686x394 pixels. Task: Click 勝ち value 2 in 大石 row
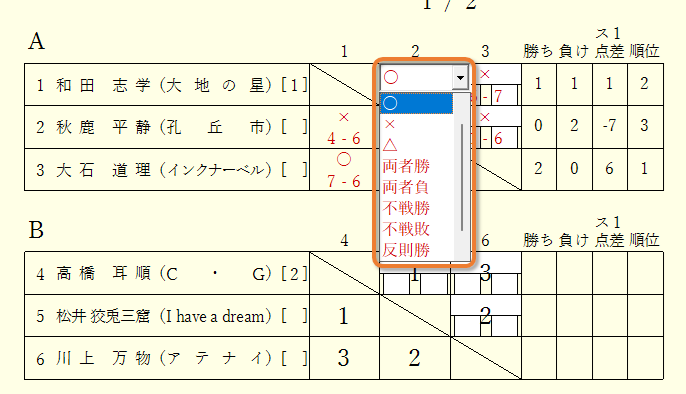tap(539, 169)
